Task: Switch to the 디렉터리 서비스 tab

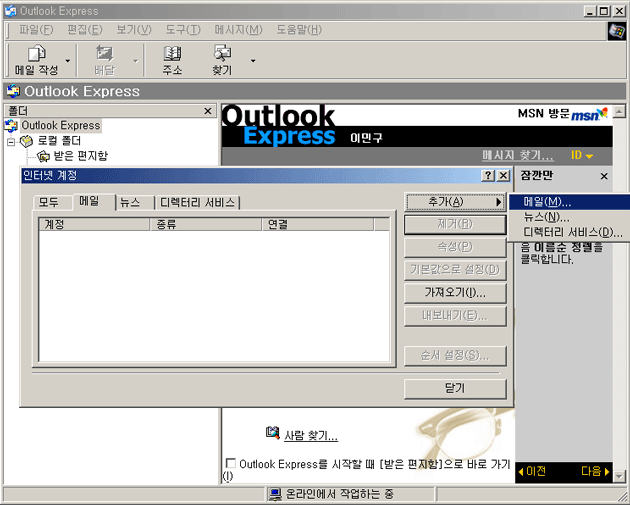Action: pos(197,202)
